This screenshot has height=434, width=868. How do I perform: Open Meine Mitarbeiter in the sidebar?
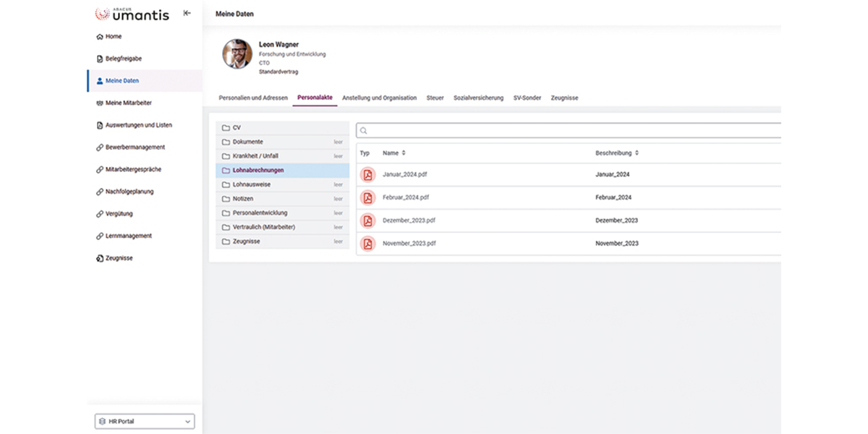[x=99, y=103]
